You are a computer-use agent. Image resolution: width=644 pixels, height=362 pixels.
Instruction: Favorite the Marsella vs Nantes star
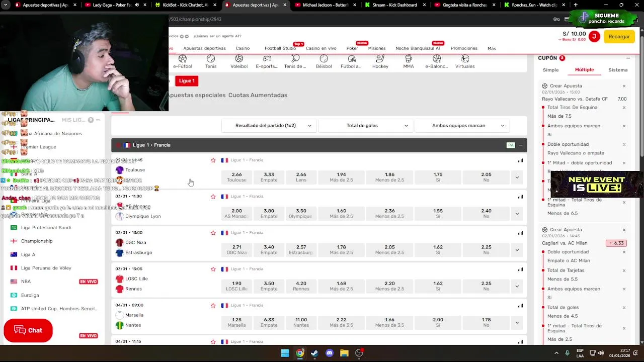click(213, 305)
